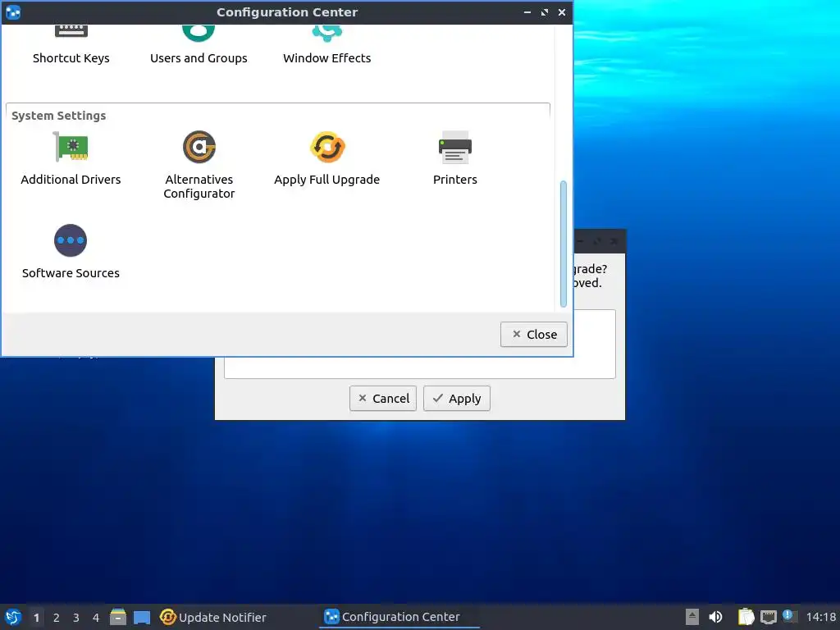Open the Shortcut Keys item
Viewport: 840px width, 630px height.
[x=71, y=45]
